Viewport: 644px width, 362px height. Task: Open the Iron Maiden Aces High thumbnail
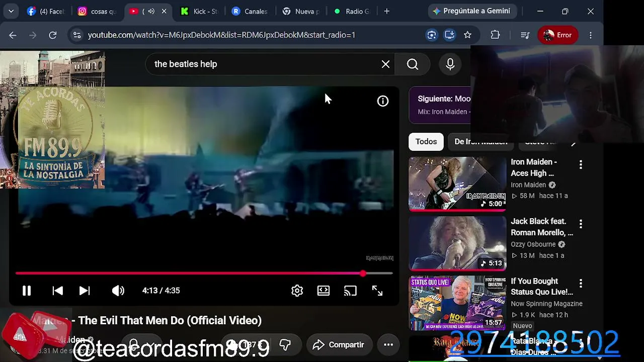click(x=457, y=184)
